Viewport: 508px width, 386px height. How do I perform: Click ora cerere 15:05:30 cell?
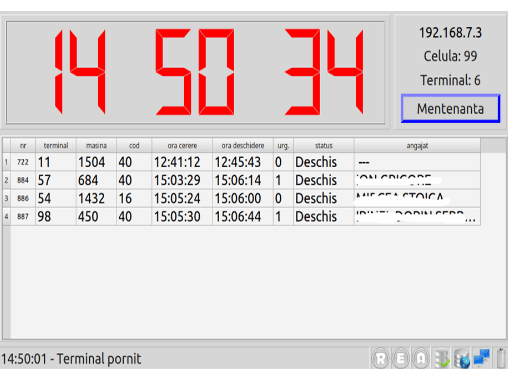pos(182,217)
